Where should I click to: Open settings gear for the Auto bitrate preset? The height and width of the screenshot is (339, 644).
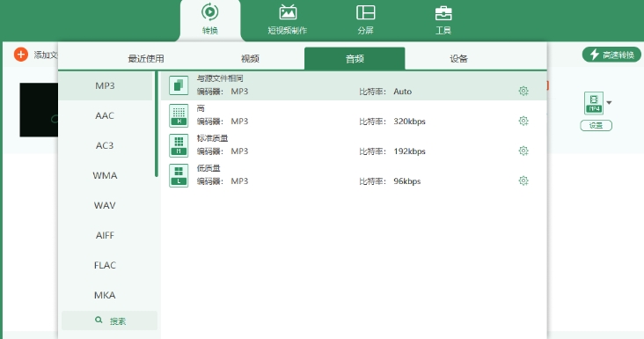[523, 91]
